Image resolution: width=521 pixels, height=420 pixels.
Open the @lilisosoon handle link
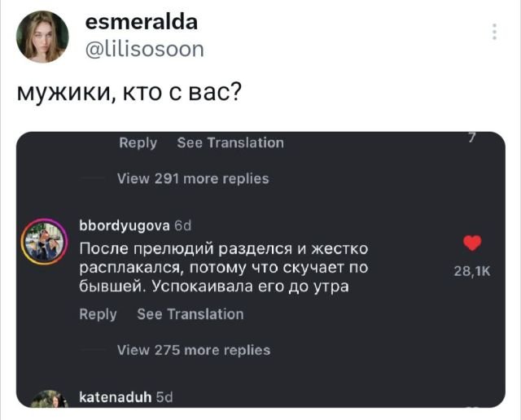145,50
